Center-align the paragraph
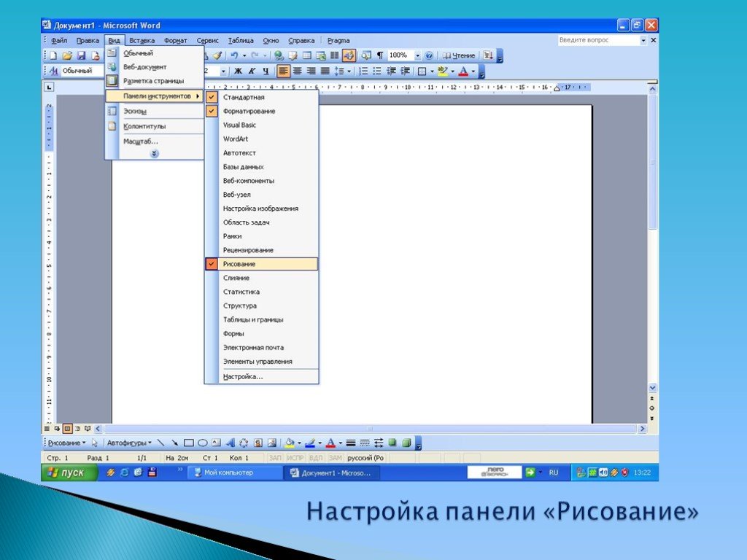The height and width of the screenshot is (560, 747). point(298,71)
